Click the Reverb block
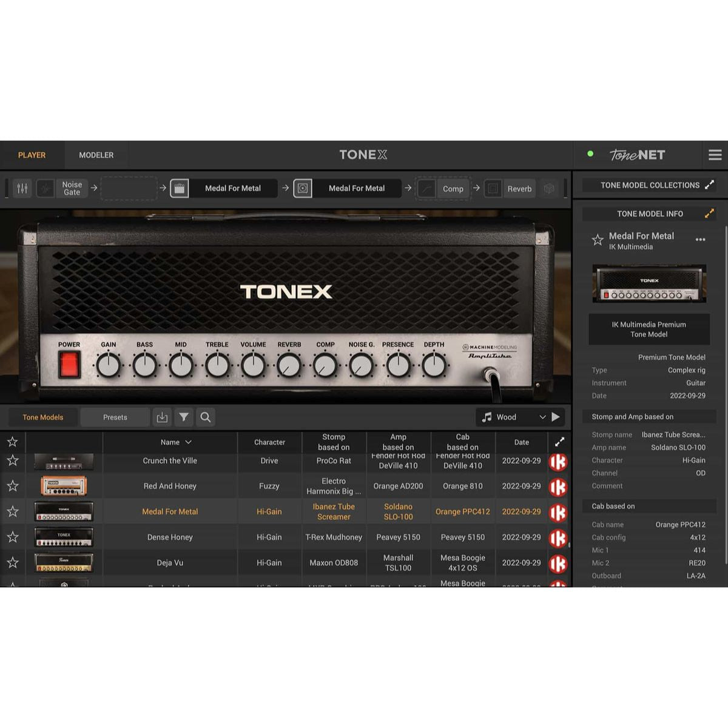Viewport: 728px width, 728px height. pyautogui.click(x=519, y=189)
